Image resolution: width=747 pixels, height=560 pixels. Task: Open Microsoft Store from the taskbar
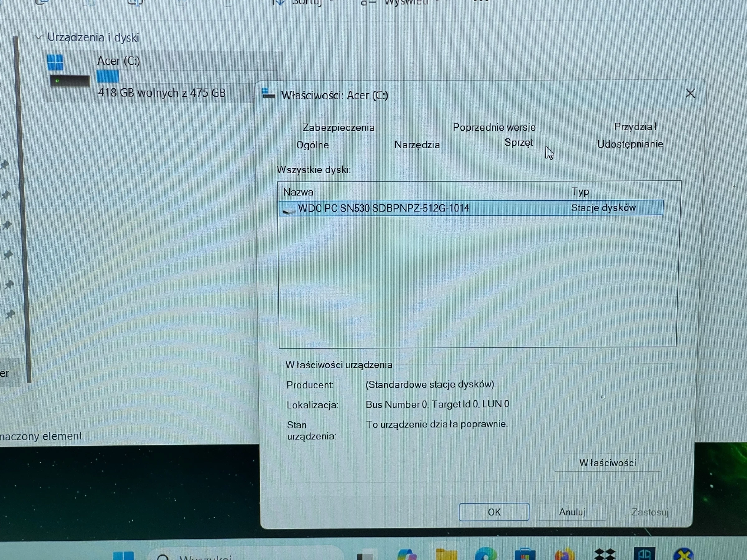point(525,554)
